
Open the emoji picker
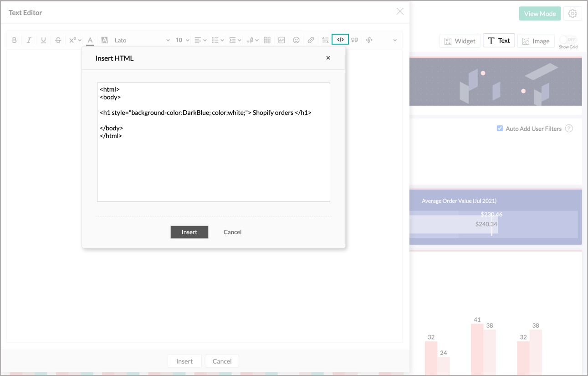pos(296,40)
